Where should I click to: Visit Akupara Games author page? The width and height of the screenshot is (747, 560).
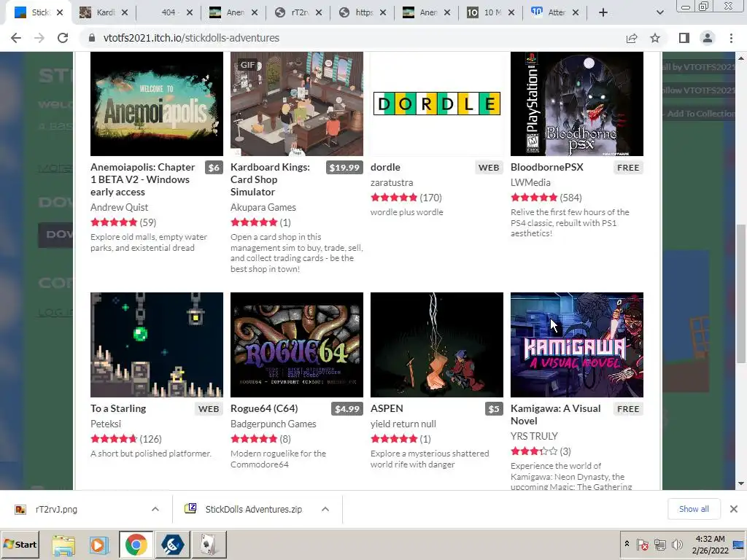pos(263,207)
